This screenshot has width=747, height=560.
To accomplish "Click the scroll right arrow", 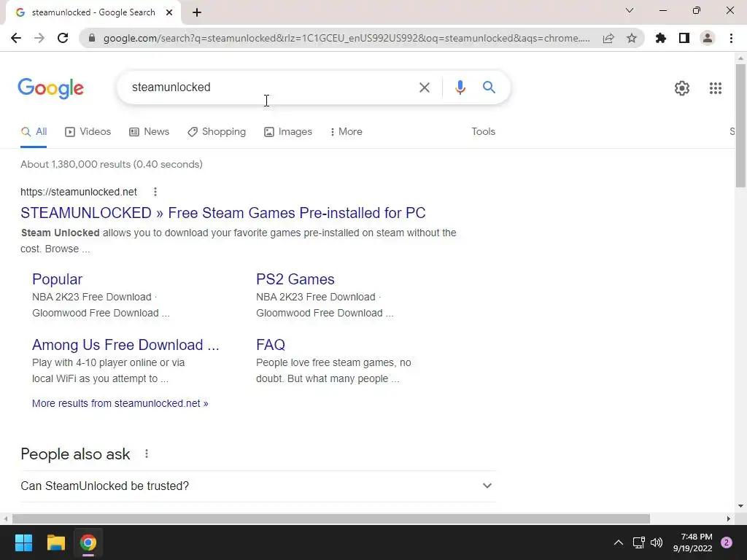I will [x=729, y=518].
